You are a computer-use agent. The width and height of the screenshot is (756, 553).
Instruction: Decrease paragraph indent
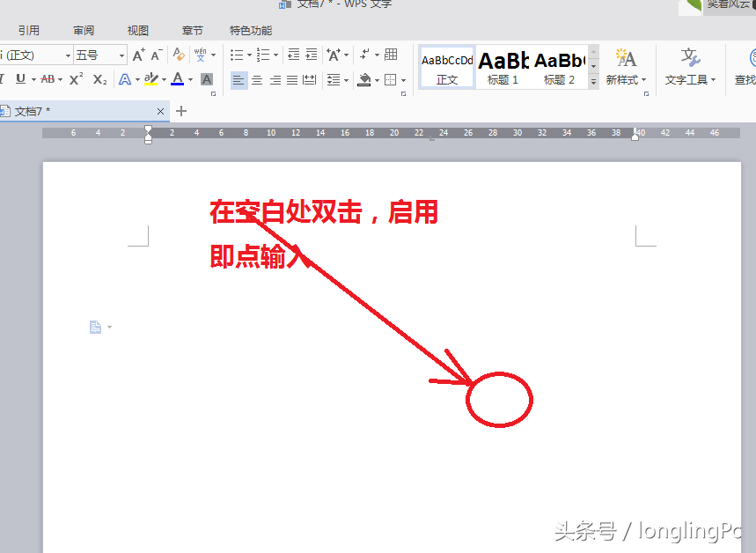pos(294,55)
